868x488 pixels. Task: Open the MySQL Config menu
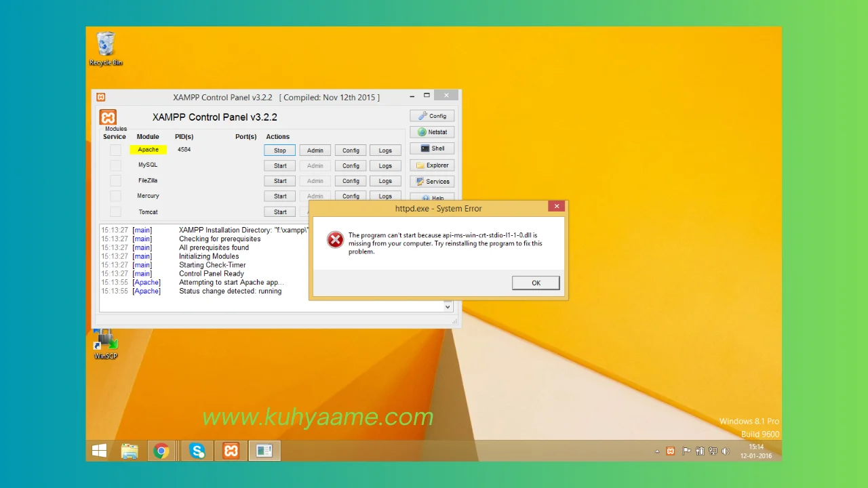[x=351, y=165]
